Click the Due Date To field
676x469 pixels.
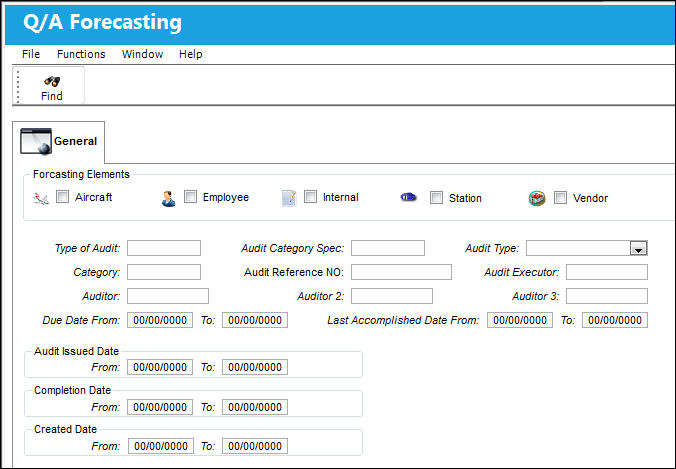tap(255, 320)
